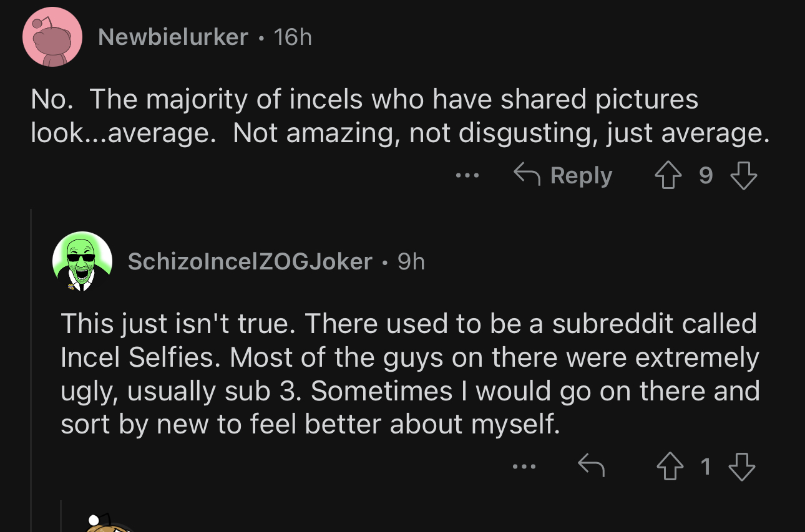Downvote Newbielurker's comment

(743, 176)
